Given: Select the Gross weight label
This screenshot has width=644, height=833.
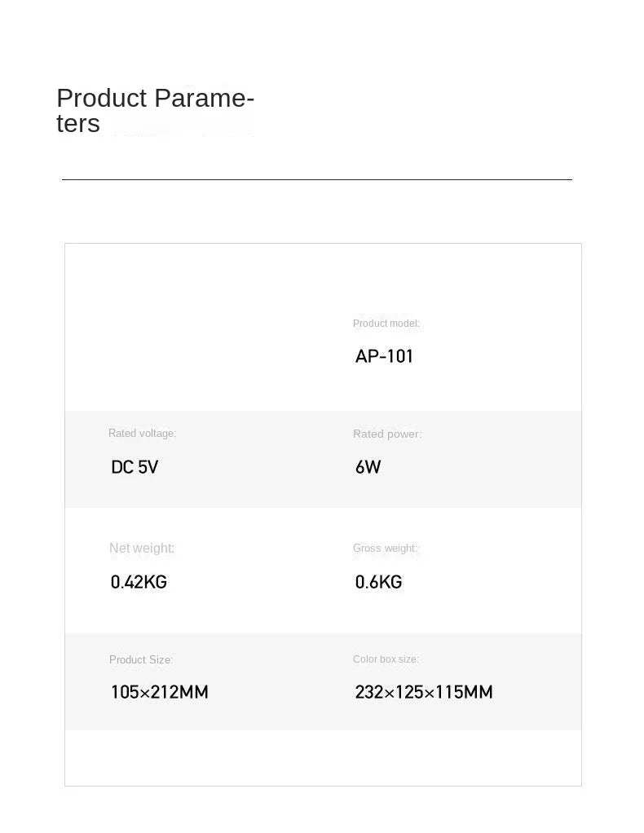Looking at the screenshot, I should tap(386, 549).
